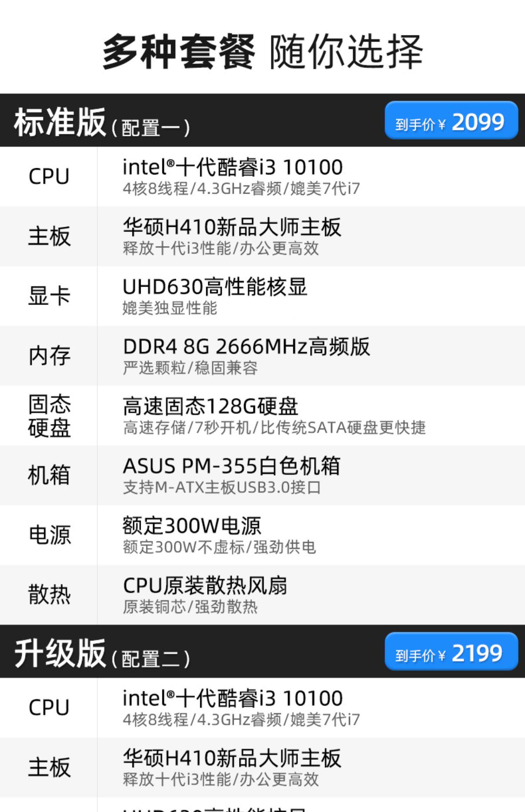Image resolution: width=525 pixels, height=812 pixels.
Task: Click the 内存 row label
Action: (x=49, y=356)
